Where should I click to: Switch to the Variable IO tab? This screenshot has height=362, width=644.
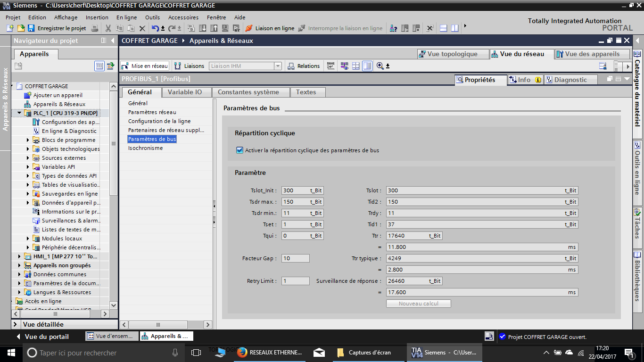click(x=184, y=92)
